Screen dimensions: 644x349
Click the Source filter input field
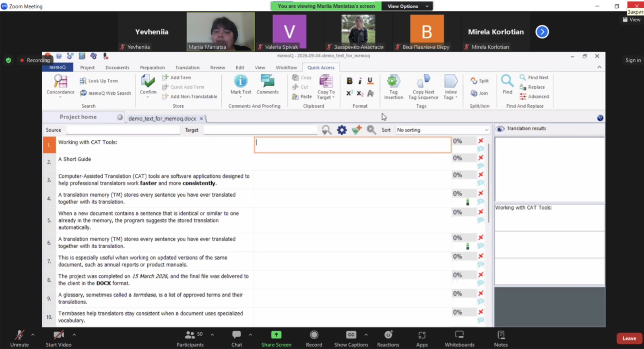123,130
